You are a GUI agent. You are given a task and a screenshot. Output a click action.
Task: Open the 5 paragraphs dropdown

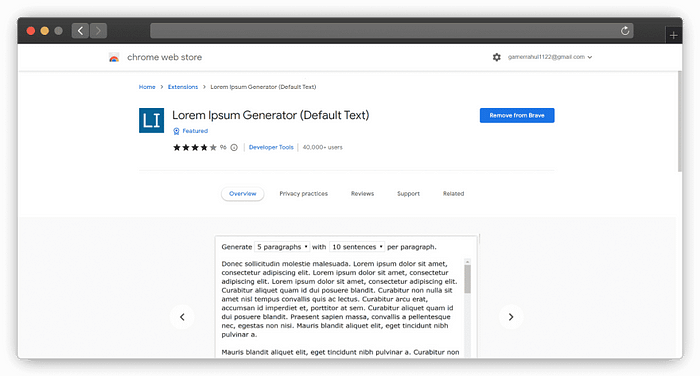tap(282, 247)
